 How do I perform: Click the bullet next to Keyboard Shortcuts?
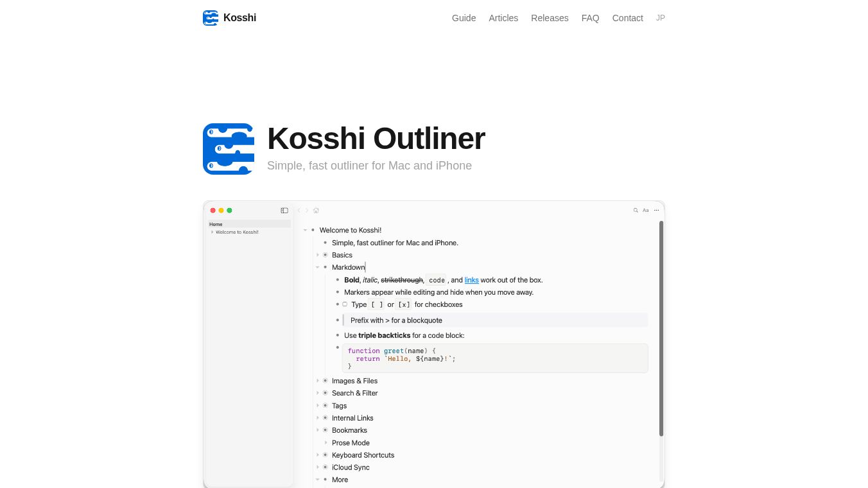pyautogui.click(x=325, y=455)
